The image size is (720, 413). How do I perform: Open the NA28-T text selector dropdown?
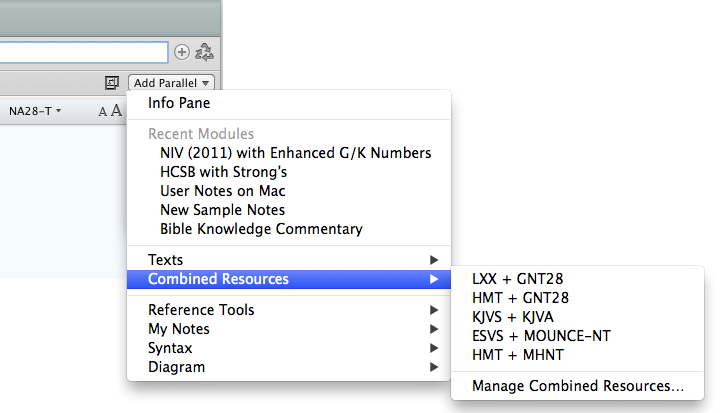coord(35,111)
